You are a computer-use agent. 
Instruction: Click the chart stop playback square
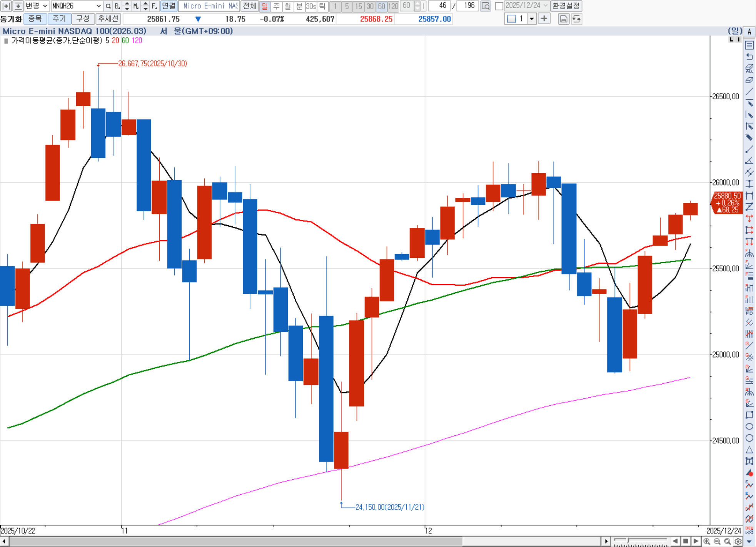[x=686, y=541]
